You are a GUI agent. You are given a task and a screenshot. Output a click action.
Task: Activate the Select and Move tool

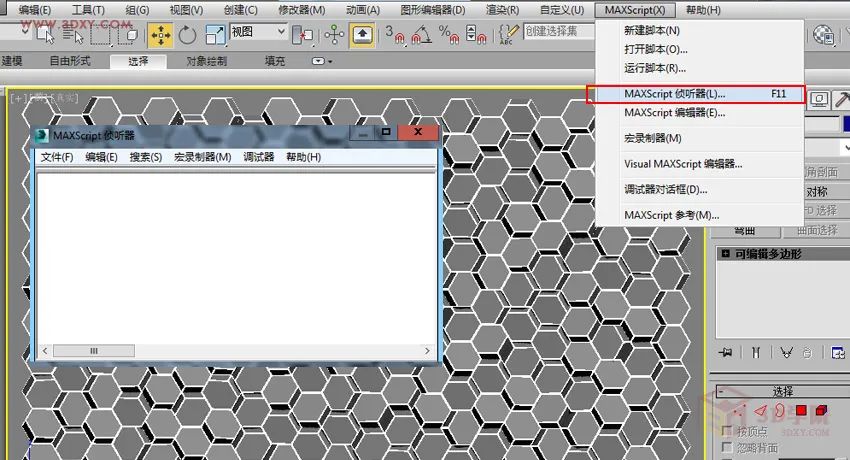tap(160, 35)
